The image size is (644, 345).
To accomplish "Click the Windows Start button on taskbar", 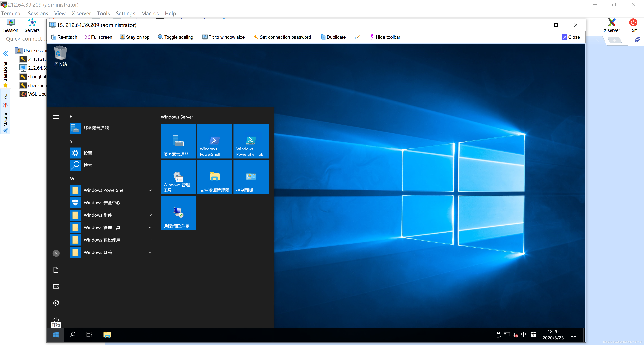I will point(56,335).
